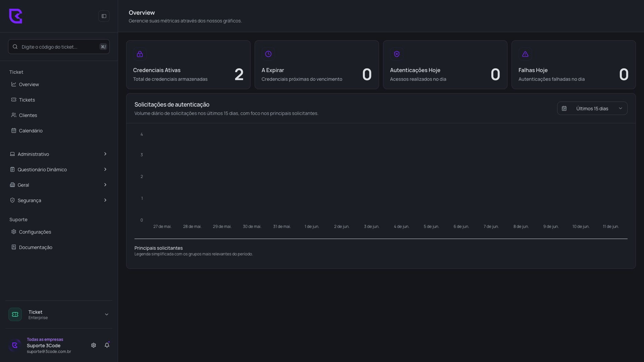Open notifications bell icon
This screenshot has width=644, height=362.
(107, 345)
